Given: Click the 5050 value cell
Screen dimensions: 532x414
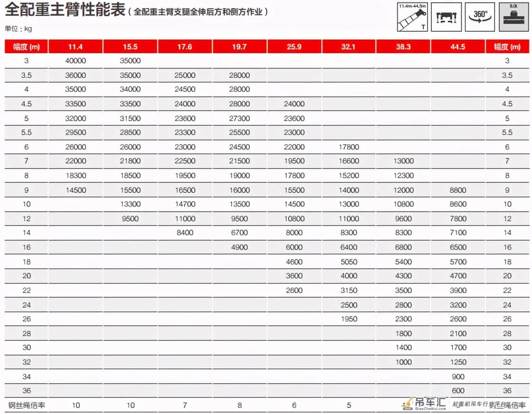Looking at the screenshot, I should point(349,262).
